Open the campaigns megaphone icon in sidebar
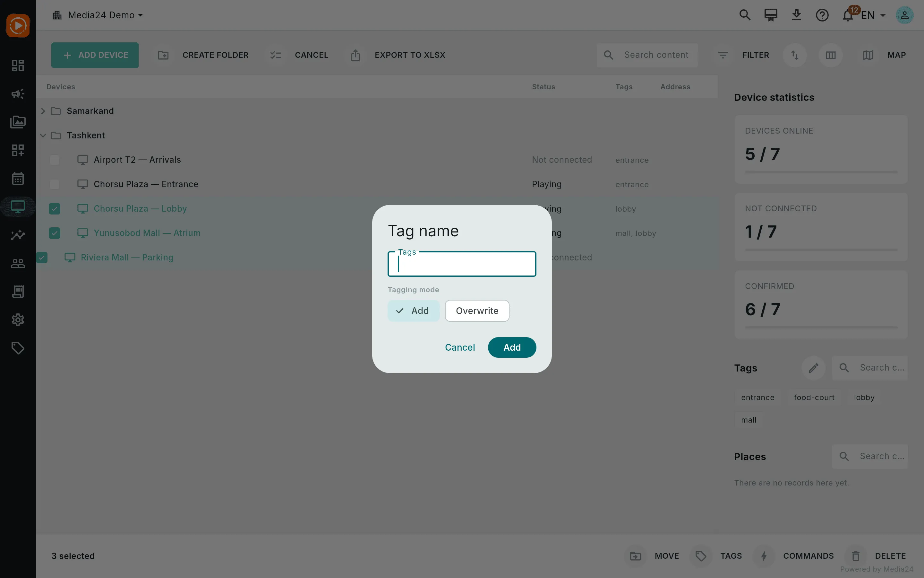Image resolution: width=924 pixels, height=578 pixels. point(18,94)
